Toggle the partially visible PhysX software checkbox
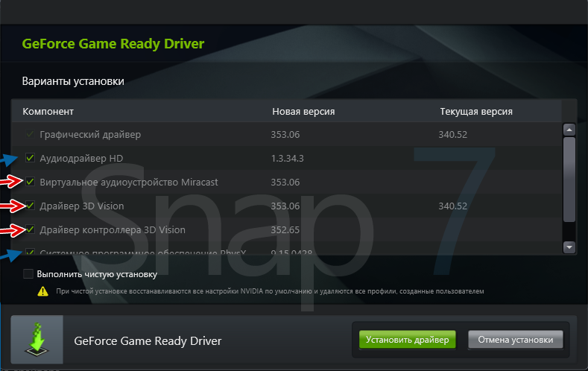The image size is (588, 371). click(30, 252)
